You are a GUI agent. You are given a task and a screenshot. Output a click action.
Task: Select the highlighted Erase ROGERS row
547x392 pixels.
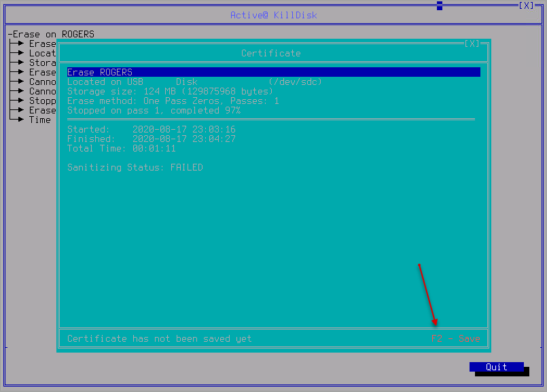[273, 72]
